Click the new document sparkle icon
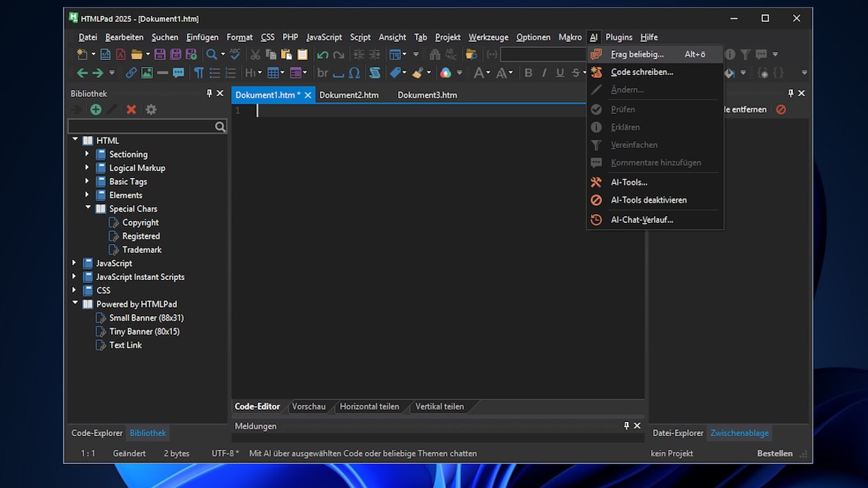This screenshot has height=488, width=868. pos(82,54)
